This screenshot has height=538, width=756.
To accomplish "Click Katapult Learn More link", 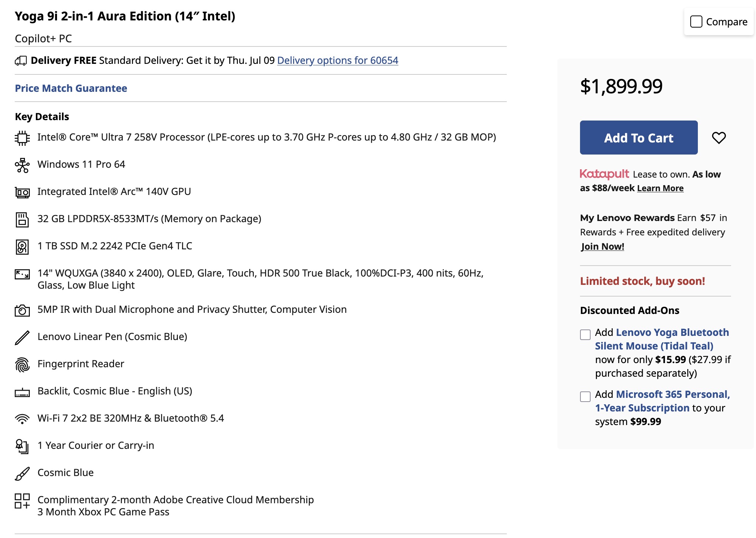I will 660,188.
